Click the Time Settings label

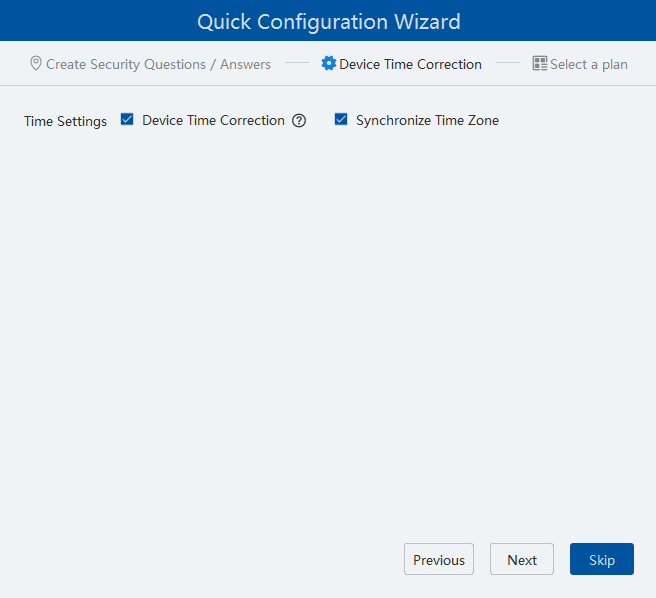[x=65, y=121]
